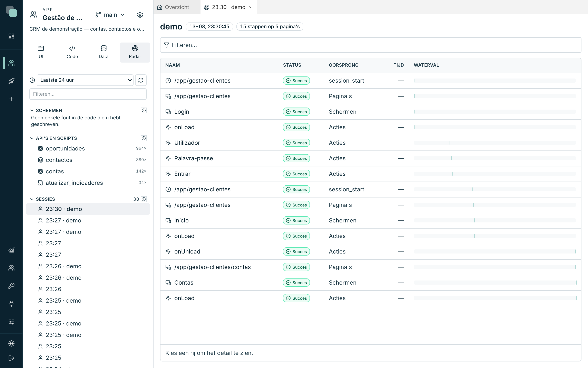The height and width of the screenshot is (368, 588).
Task: Select the Radar tab
Action: pyautogui.click(x=135, y=52)
